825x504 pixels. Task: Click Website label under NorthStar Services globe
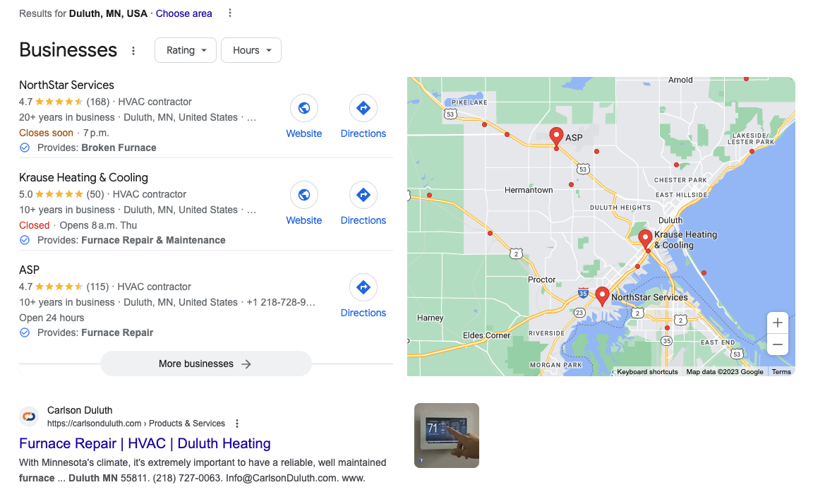304,133
